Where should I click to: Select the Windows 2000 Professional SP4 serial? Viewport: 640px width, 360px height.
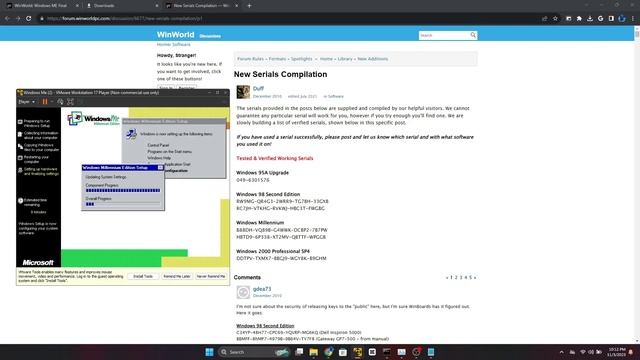(x=281, y=258)
